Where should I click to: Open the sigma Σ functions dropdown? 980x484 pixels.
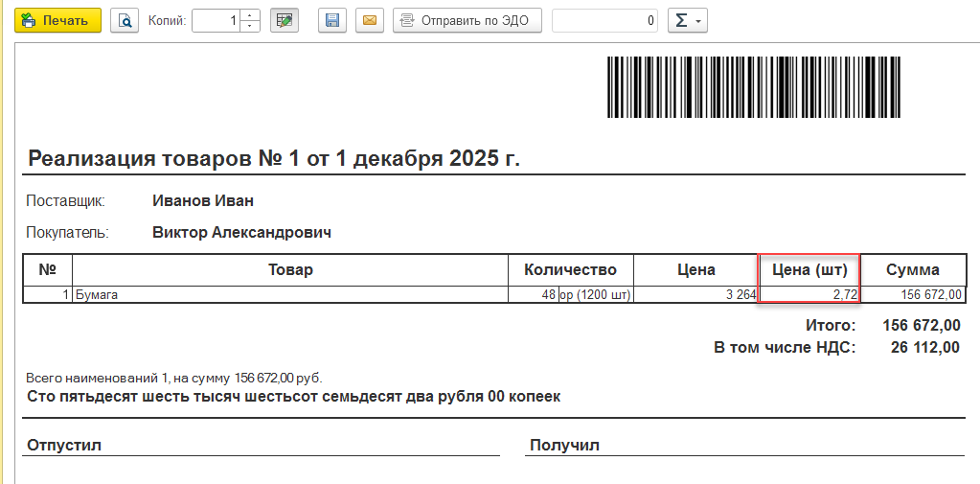point(686,20)
